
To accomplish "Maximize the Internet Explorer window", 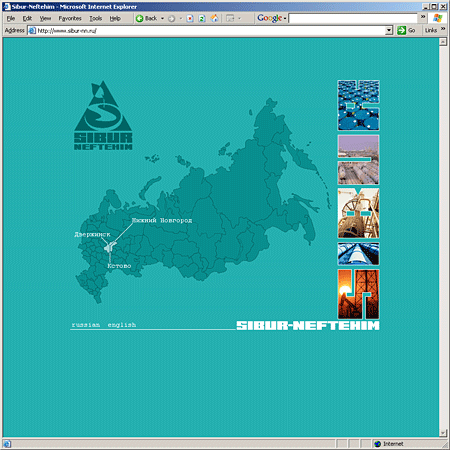I will (434, 7).
